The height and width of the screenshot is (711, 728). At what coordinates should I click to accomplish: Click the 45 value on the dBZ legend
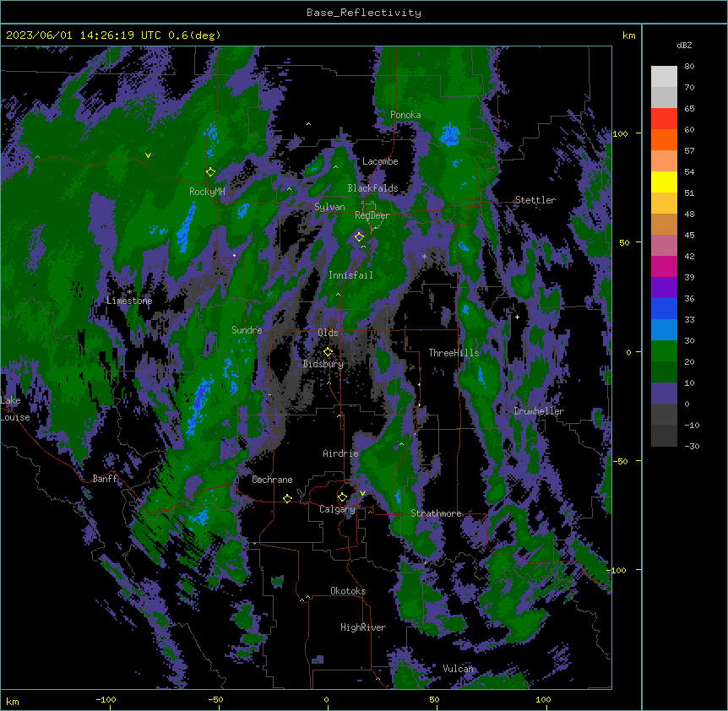pyautogui.click(x=689, y=236)
